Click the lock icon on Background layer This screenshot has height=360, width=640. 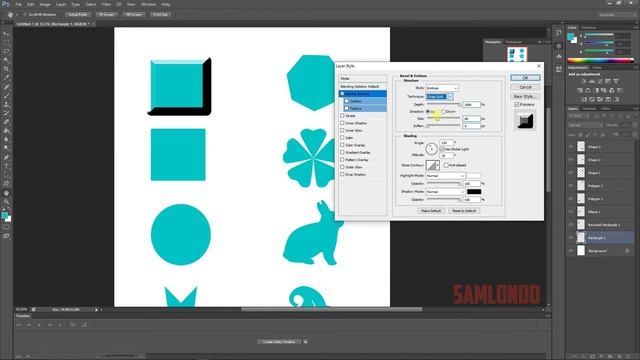(x=627, y=251)
